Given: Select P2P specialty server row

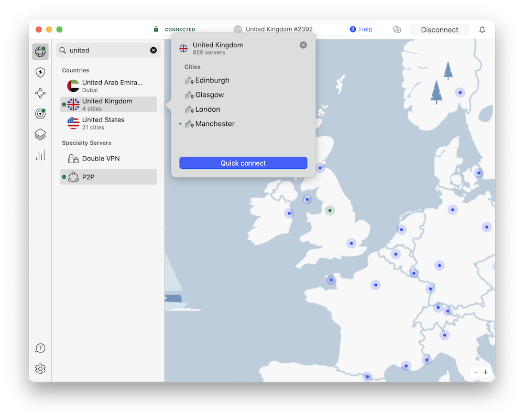Looking at the screenshot, I should [108, 177].
